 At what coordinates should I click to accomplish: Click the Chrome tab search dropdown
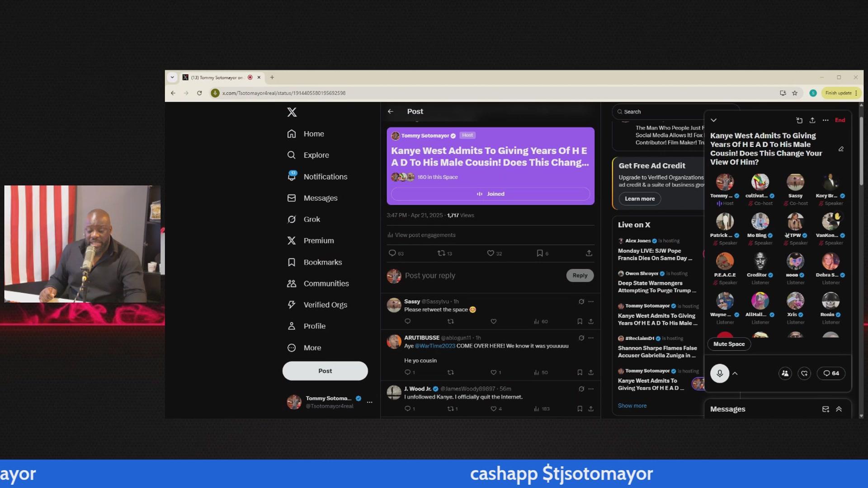172,77
